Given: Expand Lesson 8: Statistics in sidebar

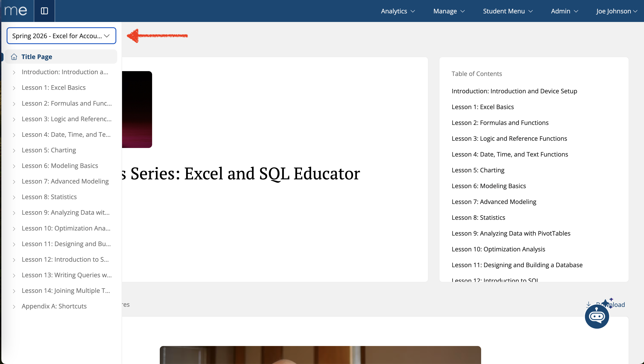Looking at the screenshot, I should pyautogui.click(x=49, y=197).
